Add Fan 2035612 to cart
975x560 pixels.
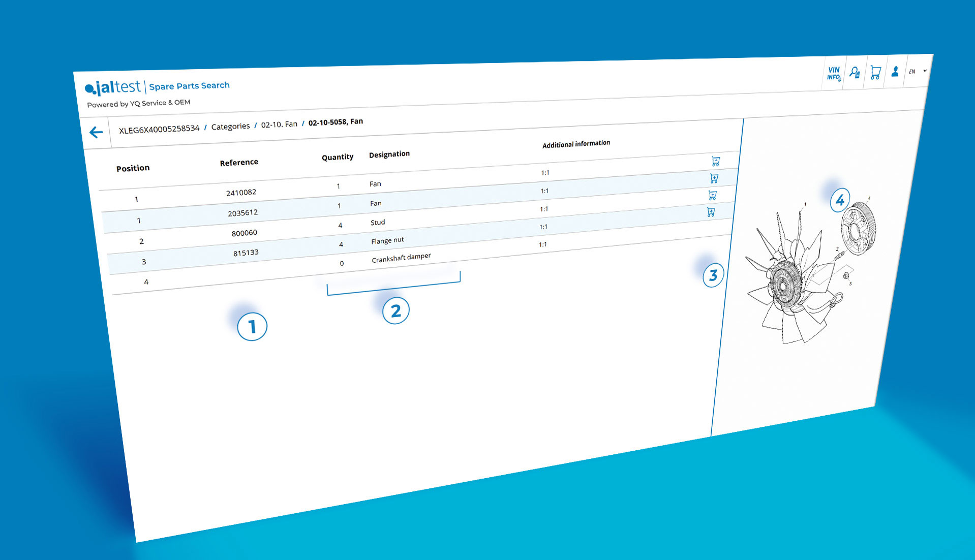[x=714, y=178]
